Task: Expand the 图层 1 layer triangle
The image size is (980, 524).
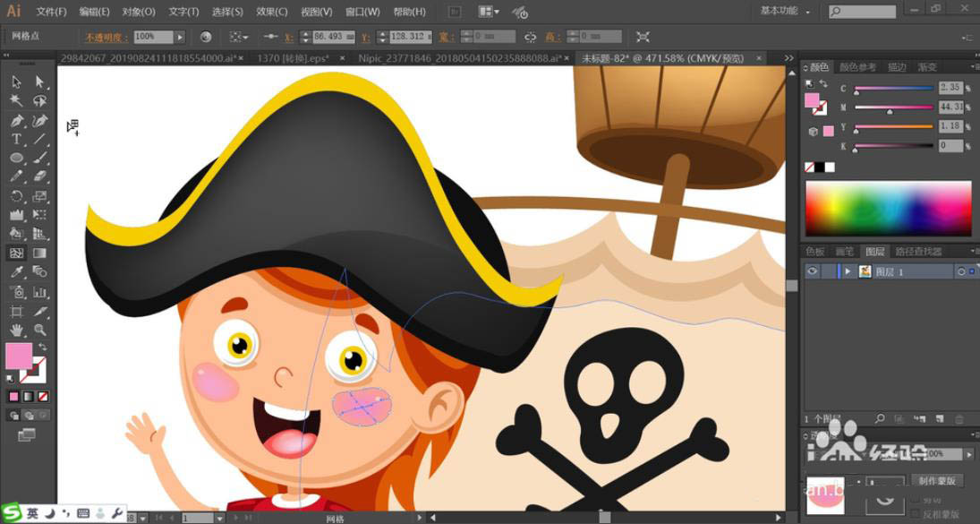Action: 848,271
